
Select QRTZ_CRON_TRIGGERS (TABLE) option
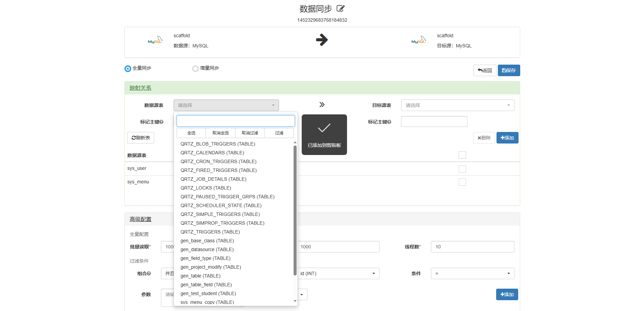tap(234, 161)
